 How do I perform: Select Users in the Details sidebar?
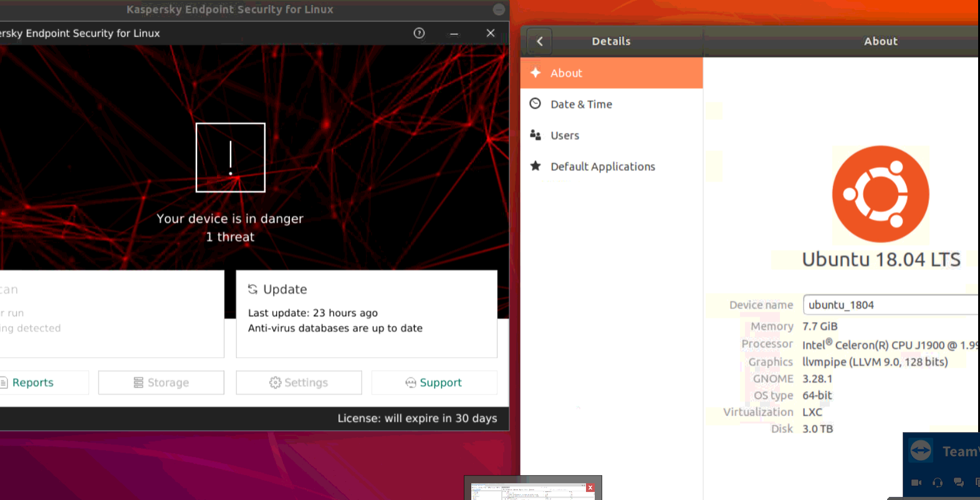point(612,135)
